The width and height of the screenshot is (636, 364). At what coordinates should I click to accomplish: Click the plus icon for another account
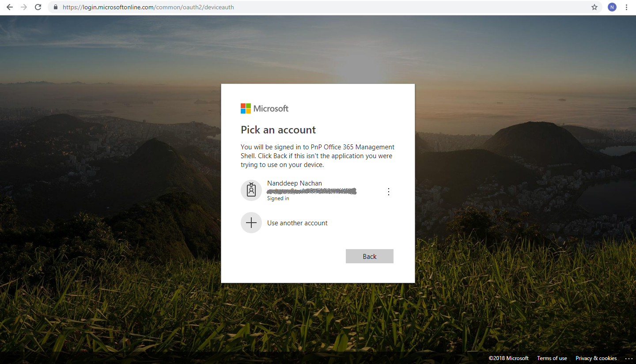251,223
